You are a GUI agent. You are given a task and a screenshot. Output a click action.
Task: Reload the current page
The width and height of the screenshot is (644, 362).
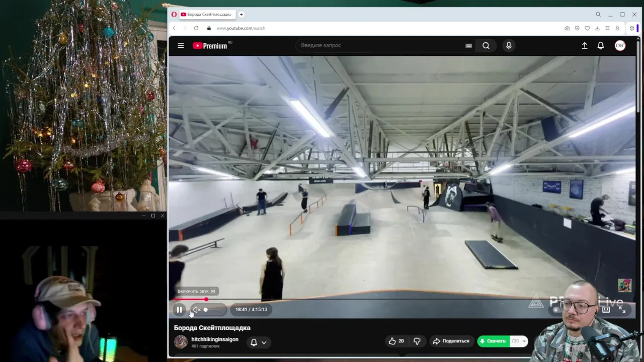(x=196, y=28)
